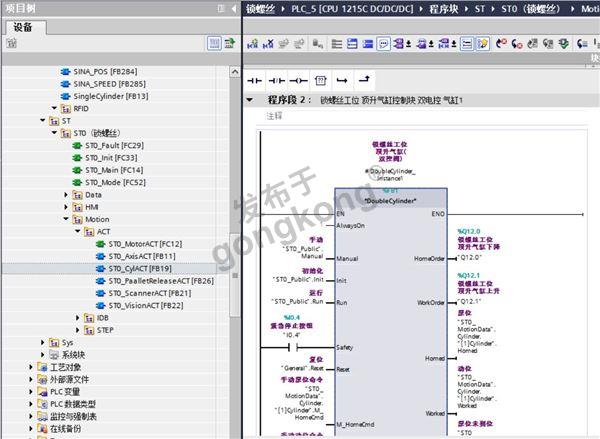600x439 pixels.
Task: Collapse the ST folder
Action: [42, 121]
